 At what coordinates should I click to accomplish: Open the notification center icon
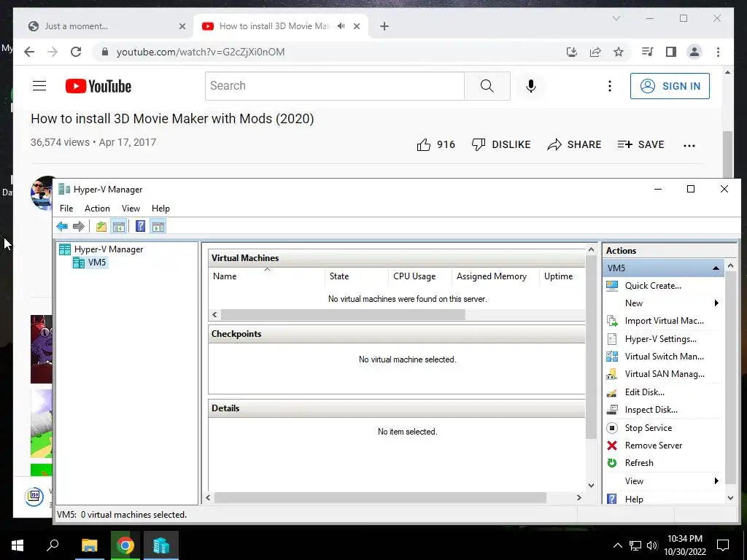(x=723, y=545)
